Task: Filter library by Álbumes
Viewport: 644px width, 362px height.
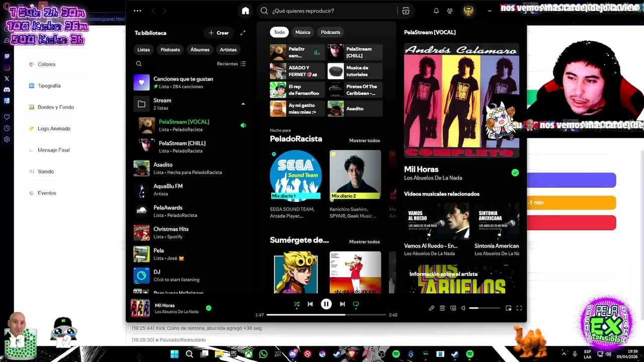Action: (200, 50)
